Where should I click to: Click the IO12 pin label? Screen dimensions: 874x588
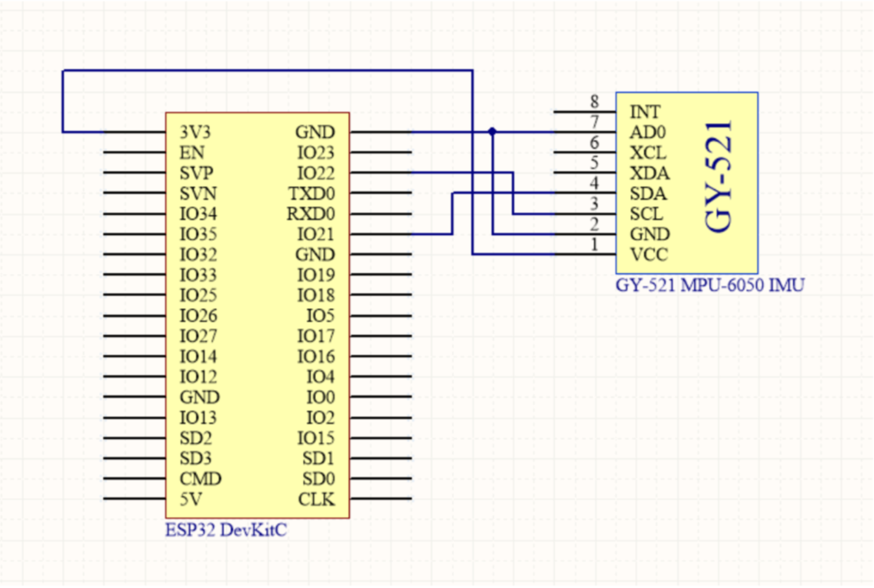tap(198, 377)
